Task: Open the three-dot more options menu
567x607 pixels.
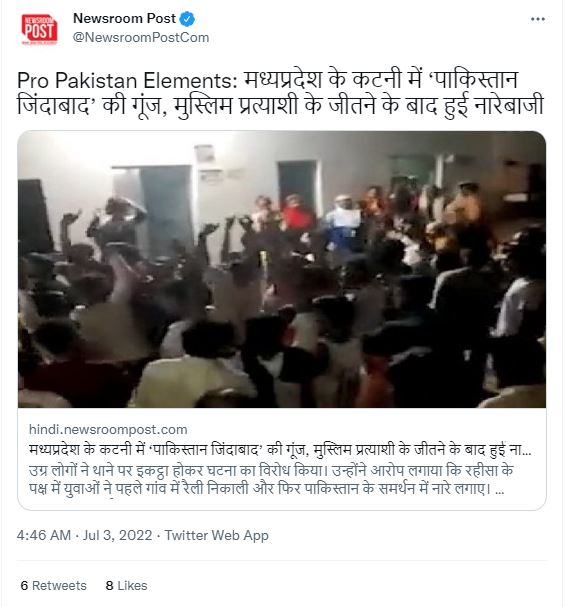Action: pos(538,19)
